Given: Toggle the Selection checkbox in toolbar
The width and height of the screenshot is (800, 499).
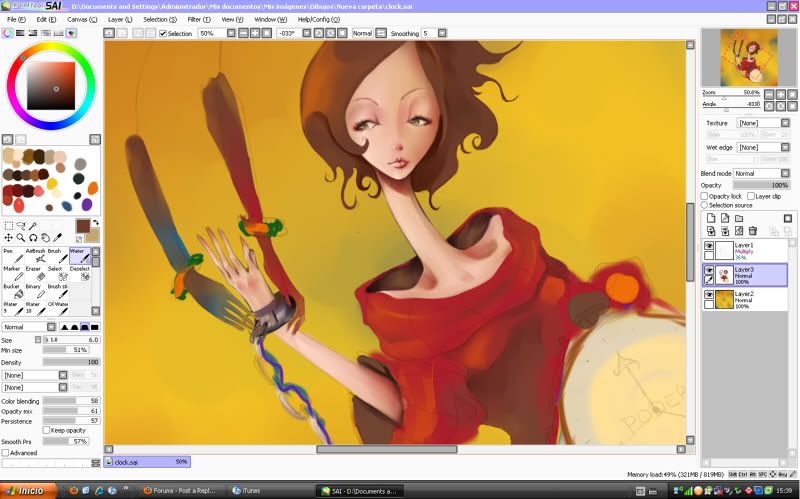Looking at the screenshot, I should 163,33.
